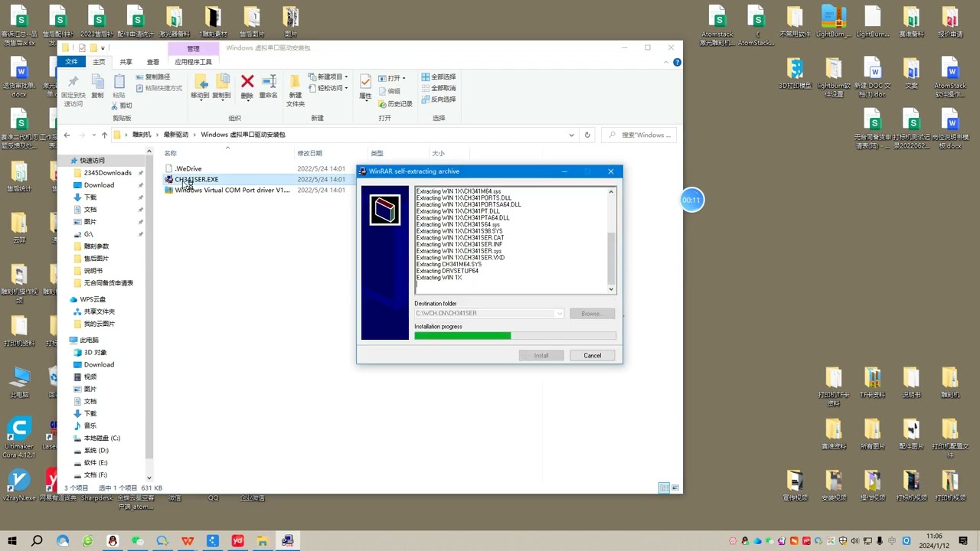The width and height of the screenshot is (980, 551).
Task: Select 本地磁盘 (C:) in navigation pane
Action: (102, 438)
